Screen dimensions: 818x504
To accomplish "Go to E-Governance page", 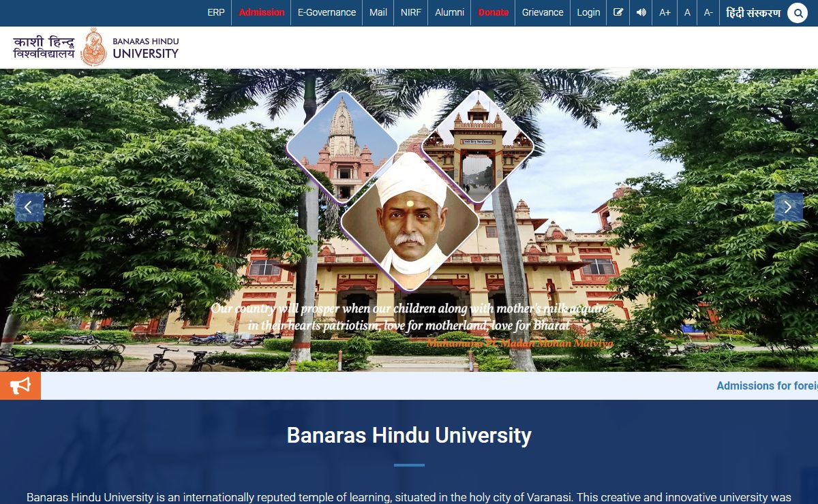I will [327, 12].
